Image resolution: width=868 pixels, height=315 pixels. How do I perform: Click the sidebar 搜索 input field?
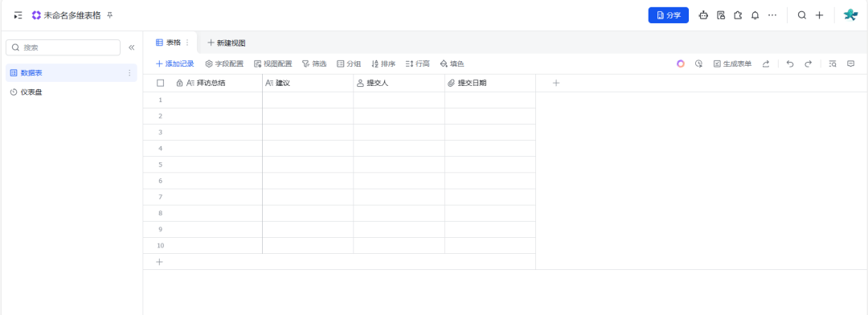pos(63,47)
